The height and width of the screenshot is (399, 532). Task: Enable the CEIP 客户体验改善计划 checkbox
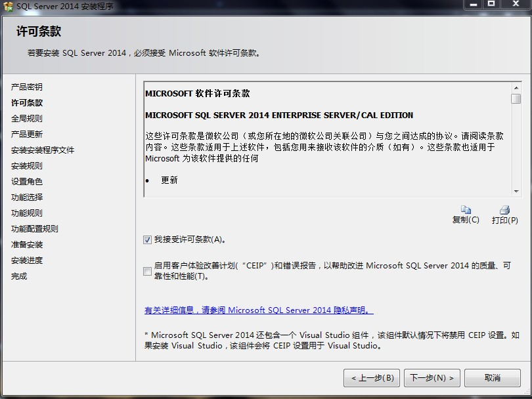147,271
